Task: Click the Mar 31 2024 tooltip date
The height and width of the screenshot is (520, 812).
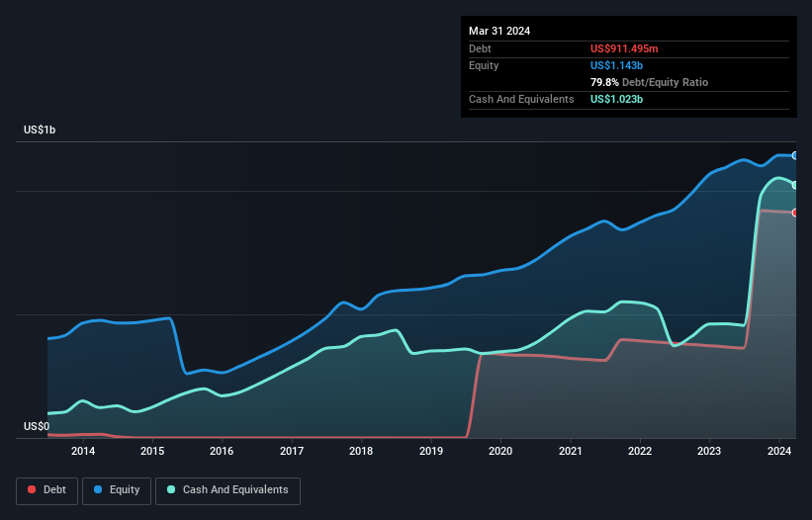Action: [499, 31]
